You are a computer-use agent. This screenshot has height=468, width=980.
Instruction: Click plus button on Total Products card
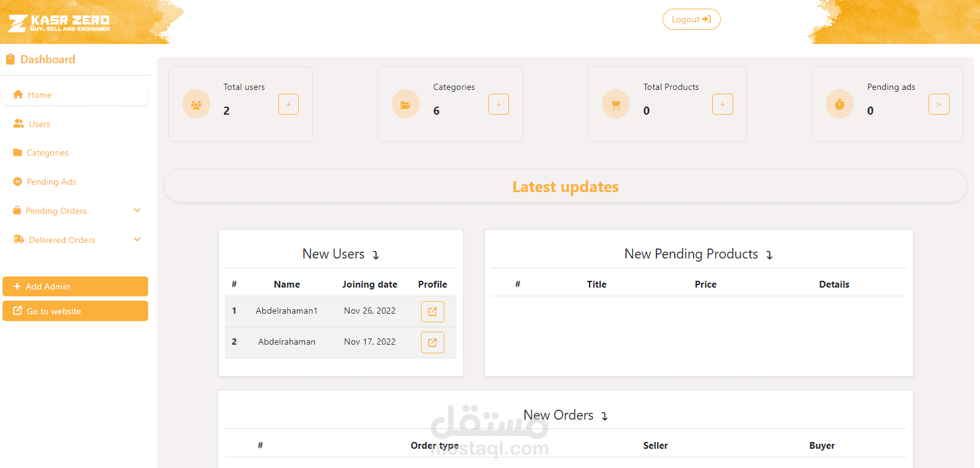pos(722,104)
